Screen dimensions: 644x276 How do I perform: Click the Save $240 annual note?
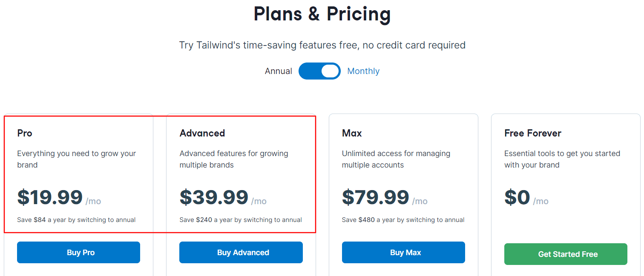point(241,220)
